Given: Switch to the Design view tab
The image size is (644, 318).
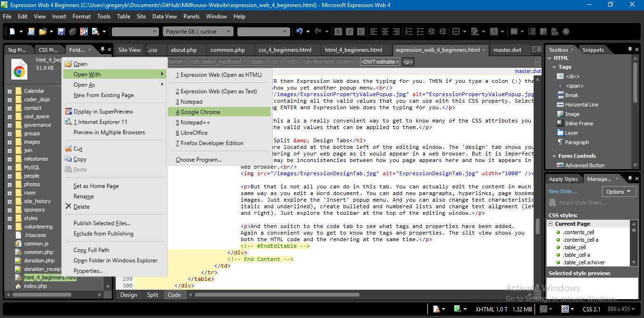Looking at the screenshot, I should [128, 295].
